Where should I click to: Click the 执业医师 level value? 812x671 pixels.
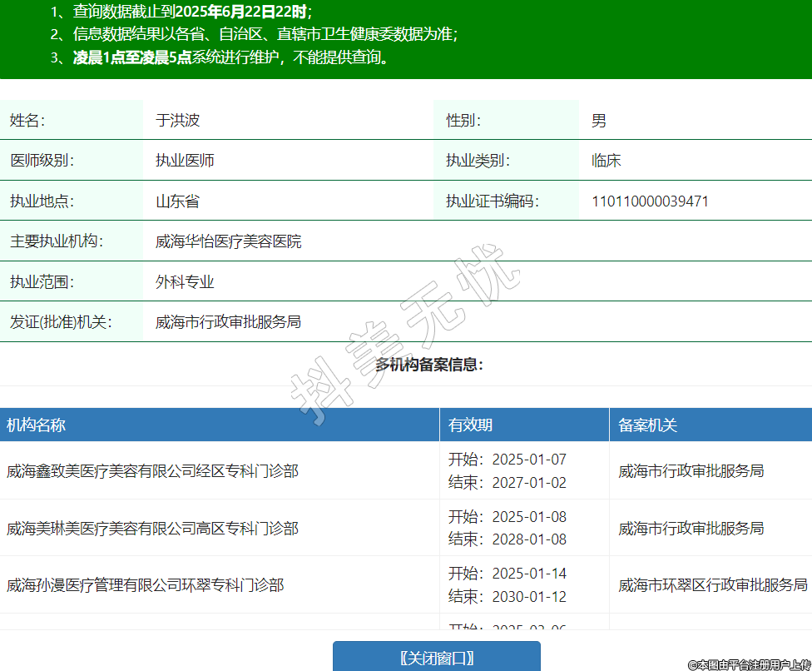tap(185, 161)
